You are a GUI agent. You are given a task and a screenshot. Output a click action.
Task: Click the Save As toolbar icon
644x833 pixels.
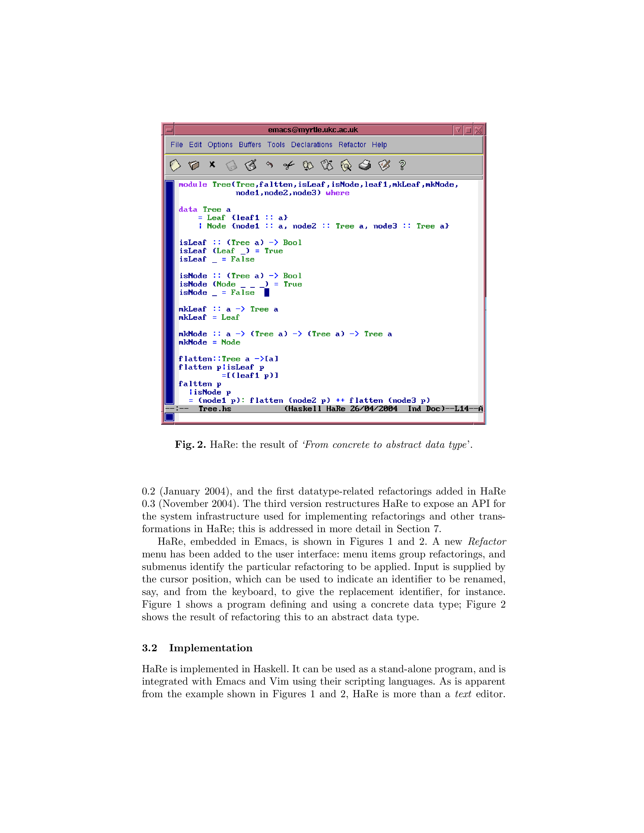coord(250,165)
